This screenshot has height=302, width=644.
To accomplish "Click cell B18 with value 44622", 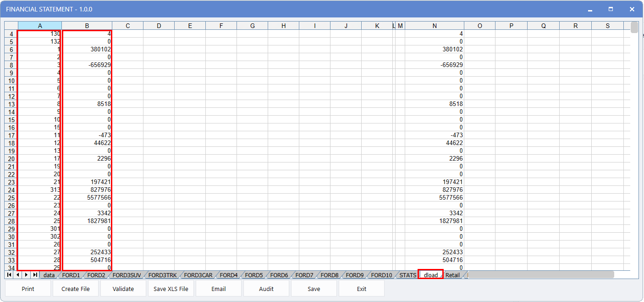I will (x=87, y=143).
